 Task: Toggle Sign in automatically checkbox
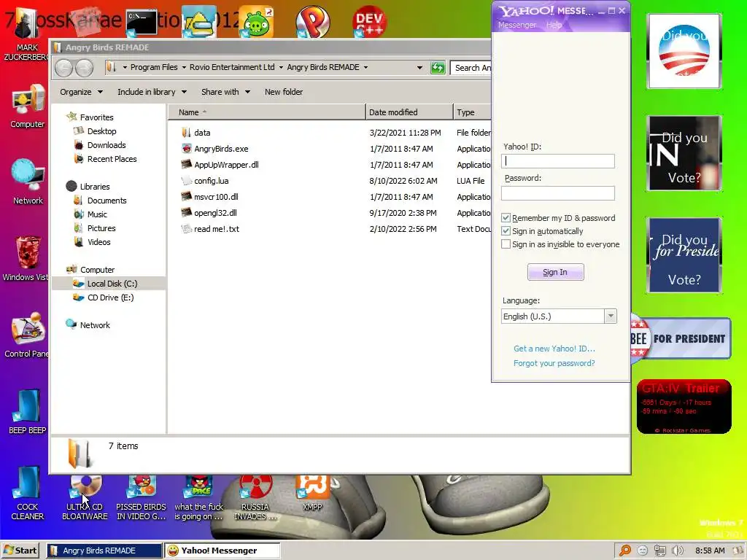(506, 231)
